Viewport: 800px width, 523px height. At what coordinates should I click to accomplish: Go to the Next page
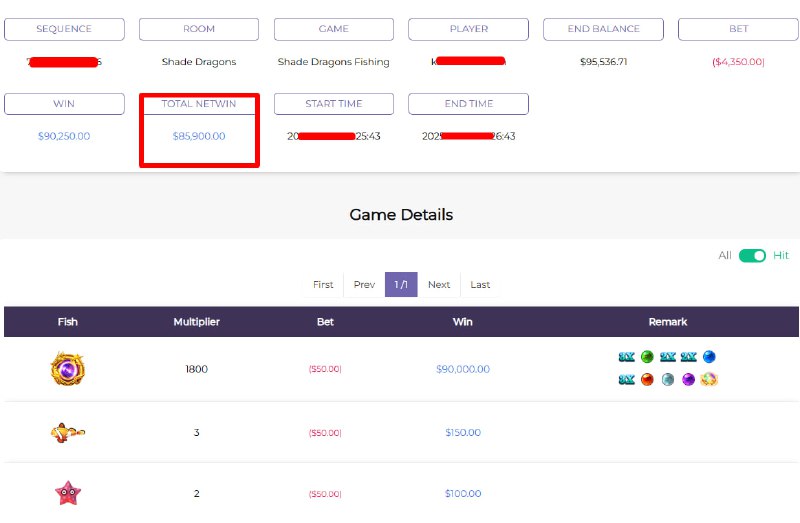click(x=439, y=285)
